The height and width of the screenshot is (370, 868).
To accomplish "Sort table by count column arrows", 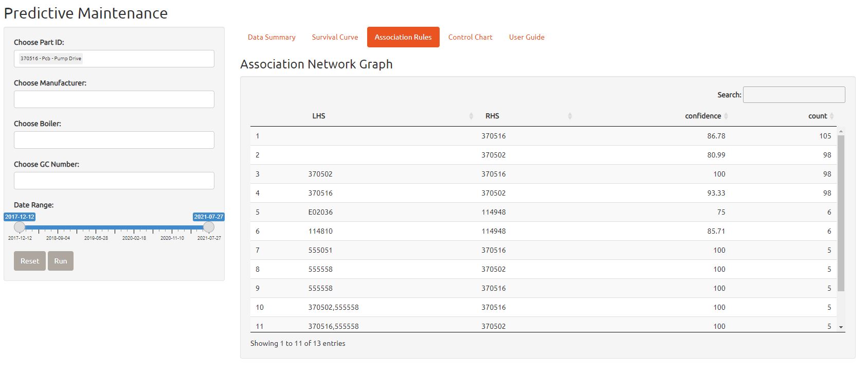I will pyautogui.click(x=831, y=116).
